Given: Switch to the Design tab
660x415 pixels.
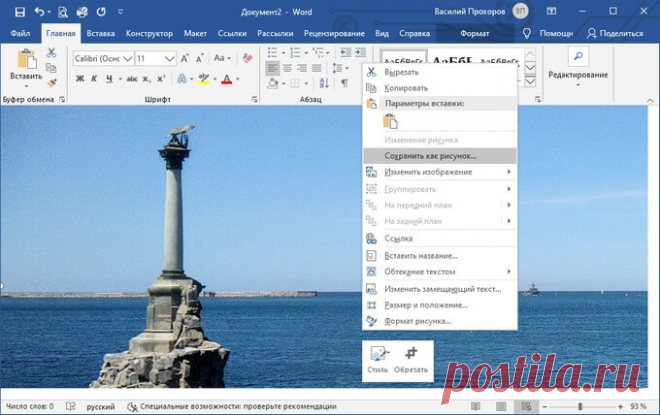Looking at the screenshot, I should tap(149, 33).
